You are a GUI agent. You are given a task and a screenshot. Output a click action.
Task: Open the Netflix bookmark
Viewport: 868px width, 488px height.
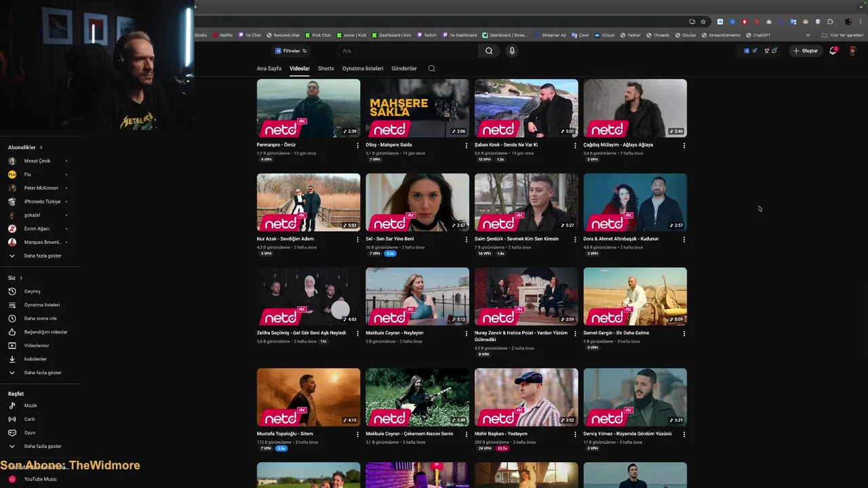click(222, 35)
